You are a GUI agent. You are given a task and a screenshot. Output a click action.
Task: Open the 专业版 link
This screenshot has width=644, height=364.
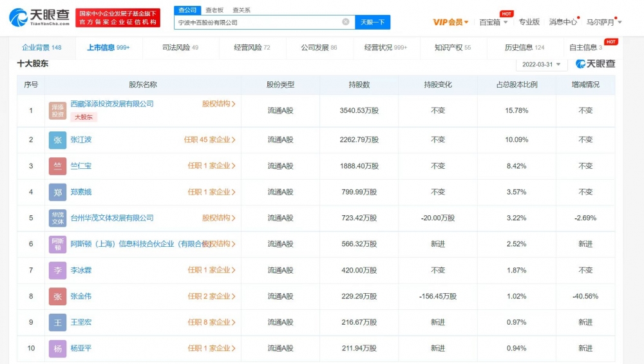point(529,22)
